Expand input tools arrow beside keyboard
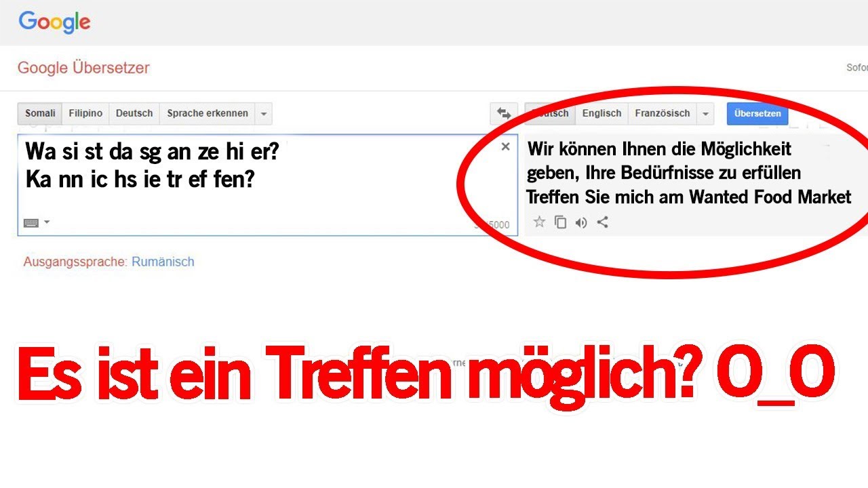 (47, 222)
